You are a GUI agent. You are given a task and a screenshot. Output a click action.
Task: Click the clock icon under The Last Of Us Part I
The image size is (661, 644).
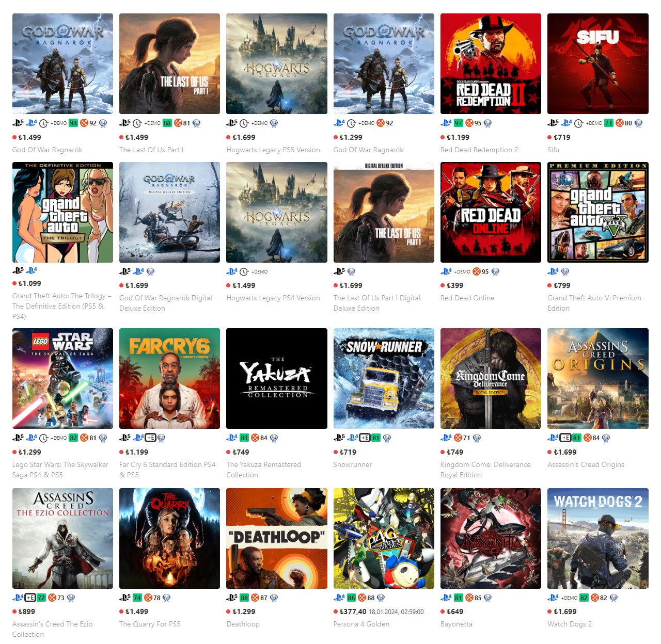137,123
